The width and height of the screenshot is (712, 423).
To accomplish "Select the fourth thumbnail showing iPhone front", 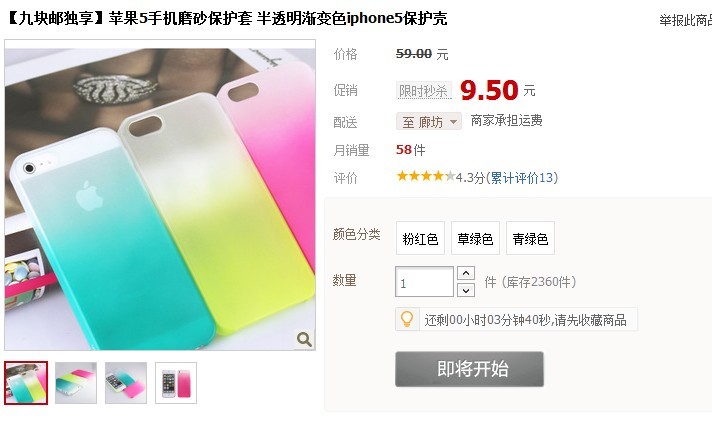I will (x=176, y=383).
